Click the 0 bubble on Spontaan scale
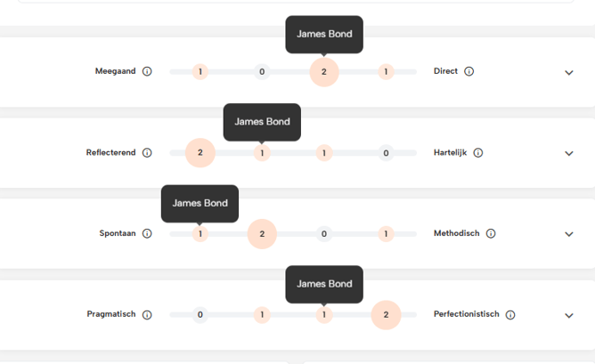595x364 pixels. (x=324, y=234)
